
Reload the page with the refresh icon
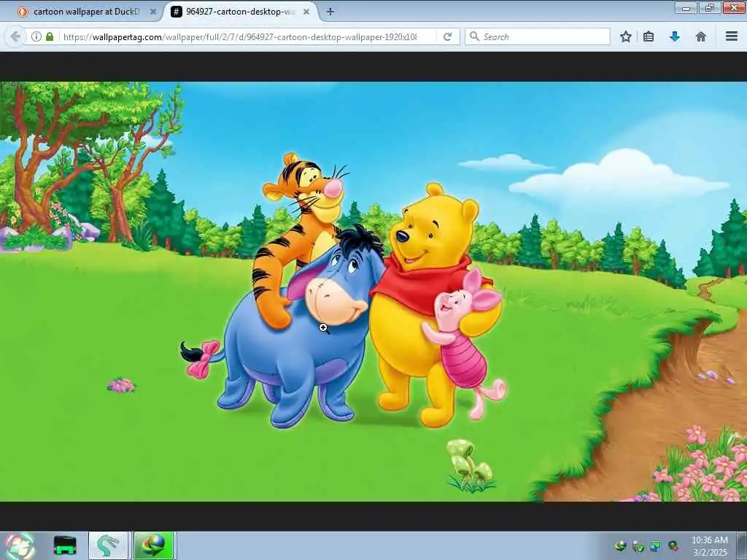447,36
